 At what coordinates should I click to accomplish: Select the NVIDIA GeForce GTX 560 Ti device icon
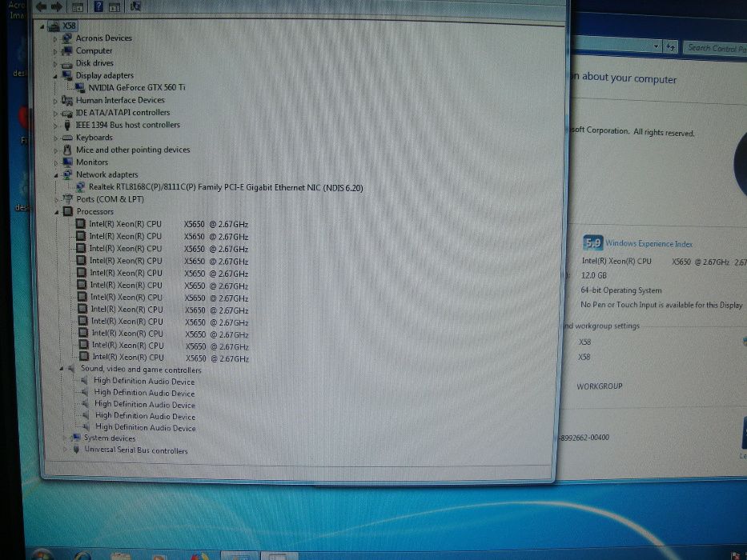80,88
